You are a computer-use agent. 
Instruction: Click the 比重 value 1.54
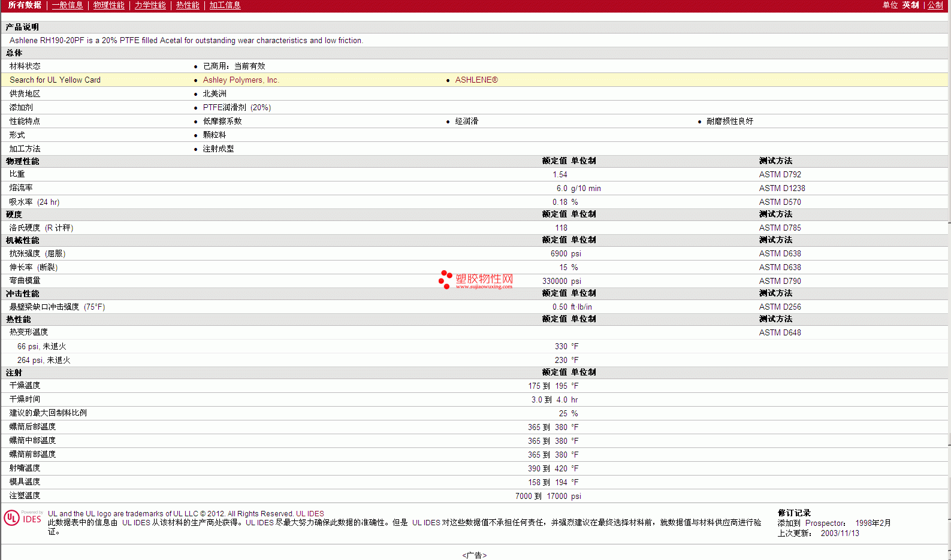[560, 175]
